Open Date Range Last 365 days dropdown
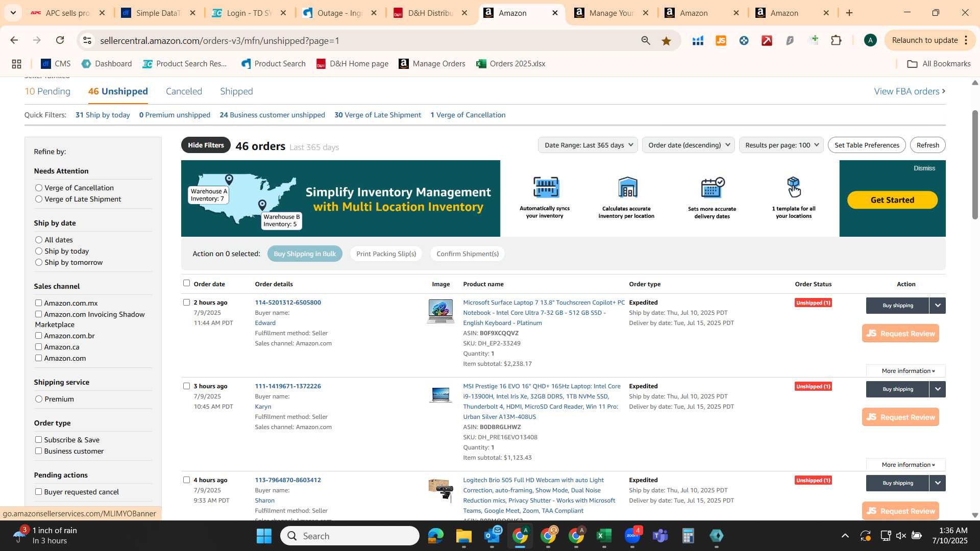Viewport: 980px width, 551px height. [588, 145]
